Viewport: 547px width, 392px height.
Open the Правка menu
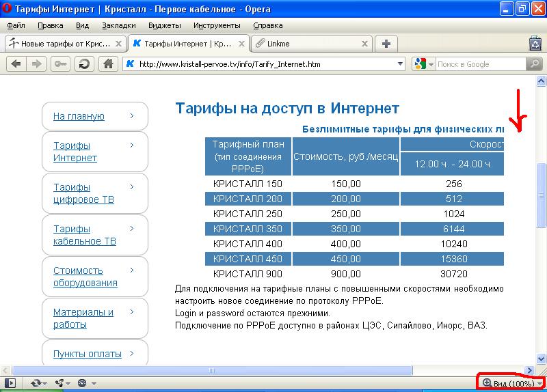[51, 25]
